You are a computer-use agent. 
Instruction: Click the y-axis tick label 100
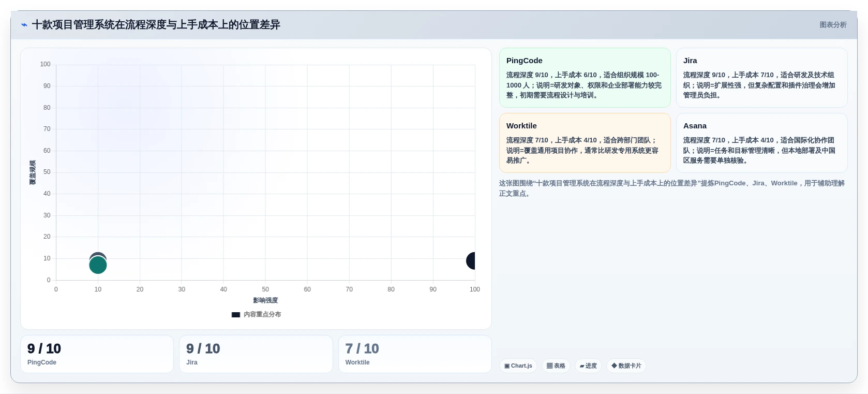click(x=46, y=64)
